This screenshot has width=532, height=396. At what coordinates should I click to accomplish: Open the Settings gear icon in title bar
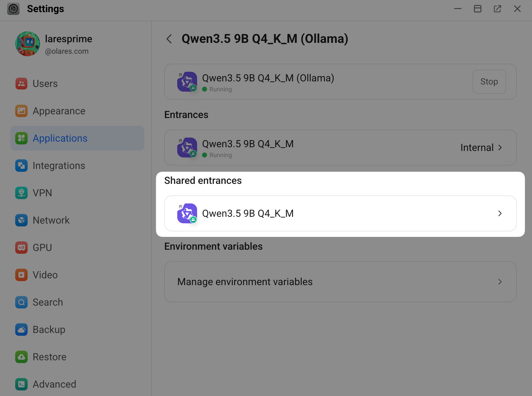[x=13, y=9]
